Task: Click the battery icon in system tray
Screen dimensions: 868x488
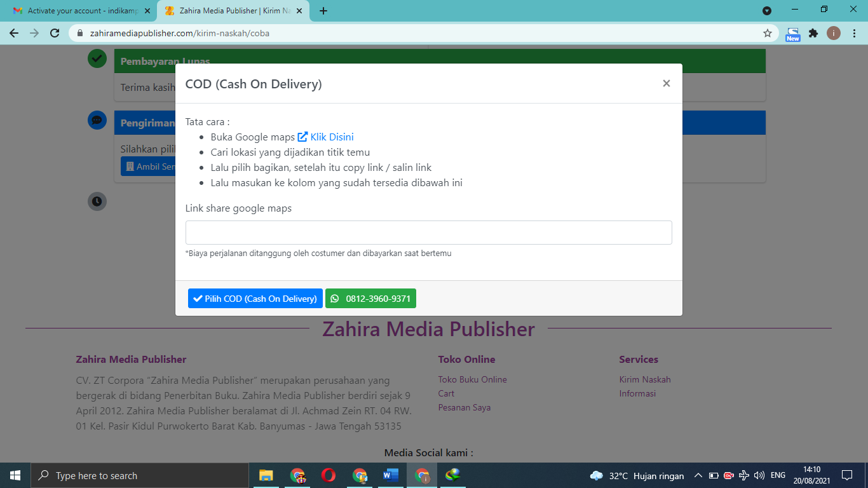Action: pyautogui.click(x=714, y=475)
